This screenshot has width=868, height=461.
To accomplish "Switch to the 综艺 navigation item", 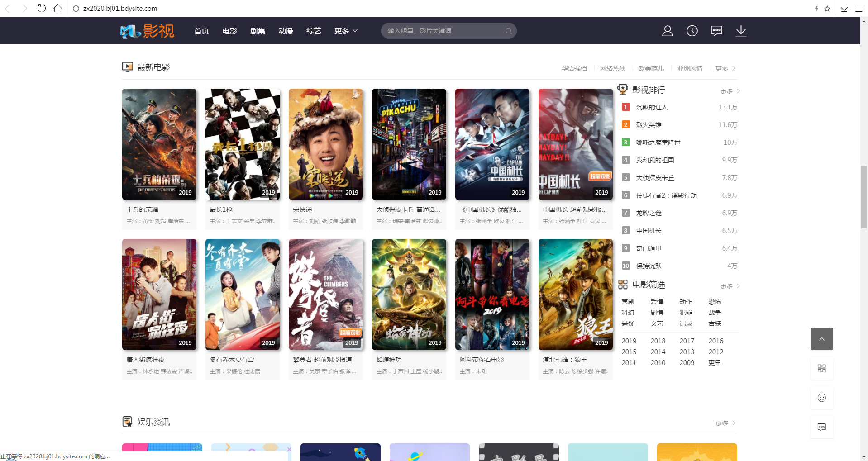I will tap(314, 31).
